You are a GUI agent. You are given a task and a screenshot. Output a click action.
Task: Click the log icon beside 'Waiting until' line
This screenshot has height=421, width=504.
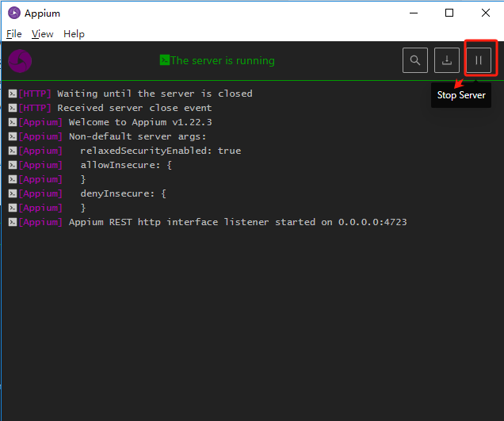pyautogui.click(x=13, y=94)
